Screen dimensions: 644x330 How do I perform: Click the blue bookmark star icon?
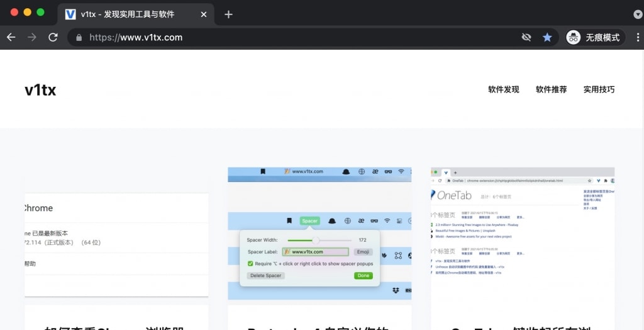[547, 37]
